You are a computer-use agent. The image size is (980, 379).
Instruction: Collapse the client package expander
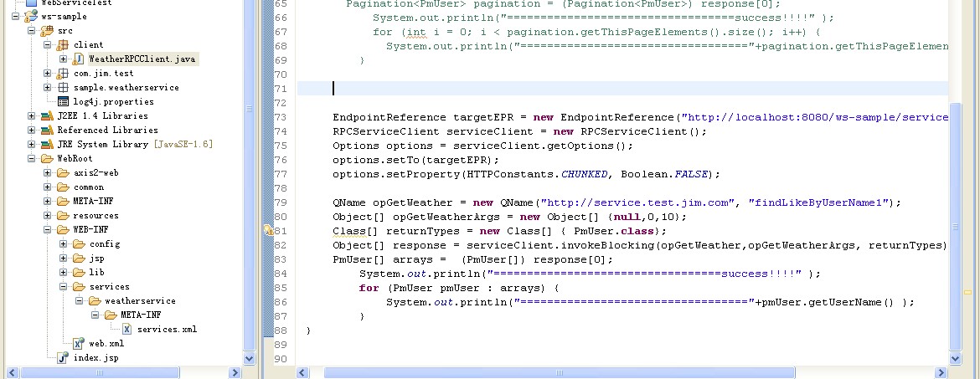tap(48, 45)
